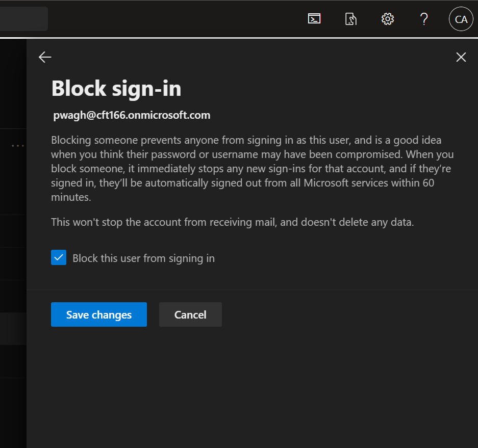
Task: Click the search box in the header
Action: pyautogui.click(x=23, y=19)
